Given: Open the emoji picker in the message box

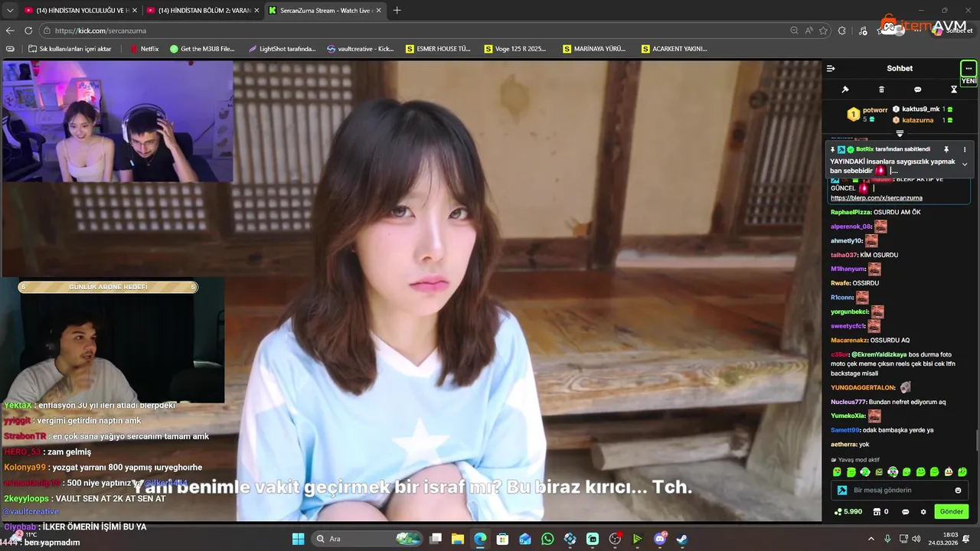Looking at the screenshot, I should point(958,490).
